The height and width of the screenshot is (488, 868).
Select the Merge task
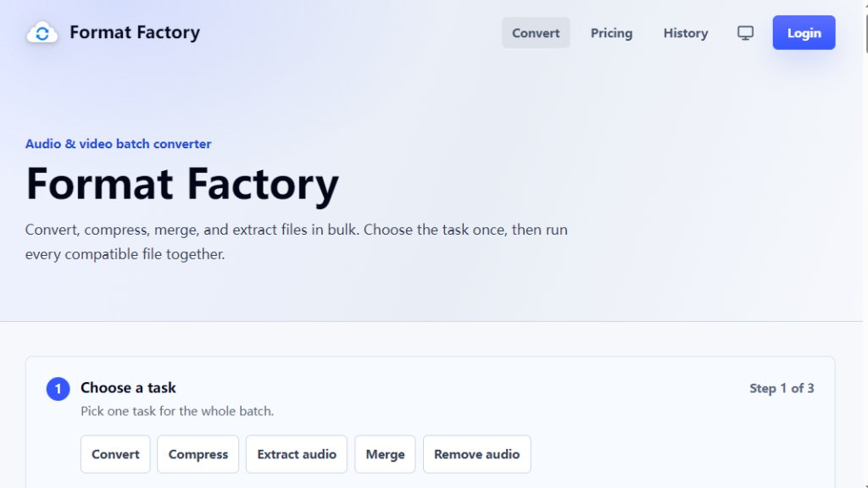tap(385, 454)
